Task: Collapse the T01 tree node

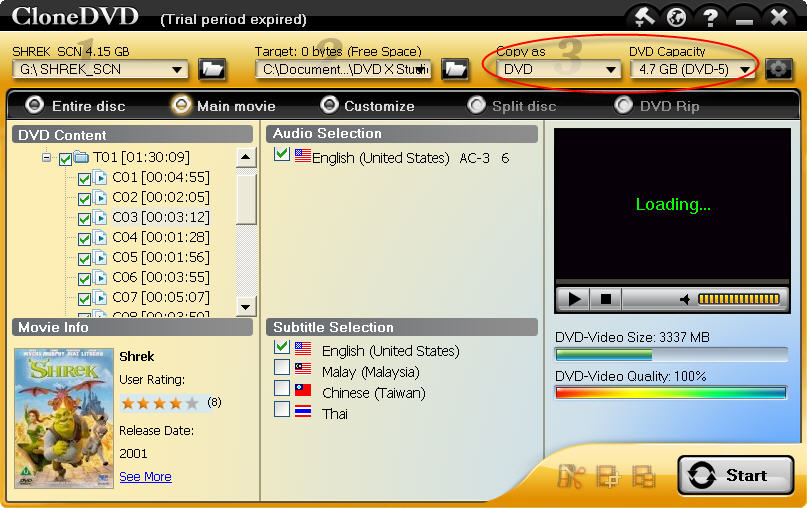Action: pyautogui.click(x=47, y=157)
